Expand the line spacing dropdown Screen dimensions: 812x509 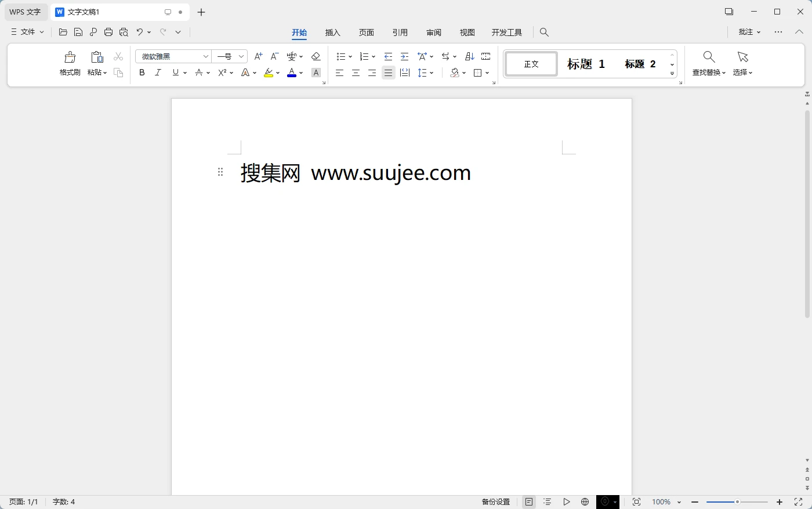click(432, 73)
